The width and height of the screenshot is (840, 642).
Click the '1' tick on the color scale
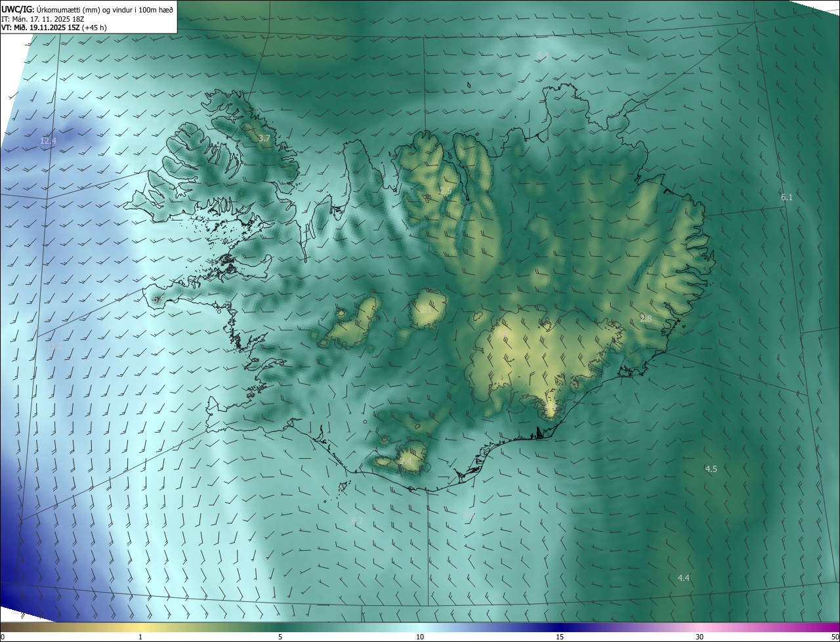pos(140,637)
